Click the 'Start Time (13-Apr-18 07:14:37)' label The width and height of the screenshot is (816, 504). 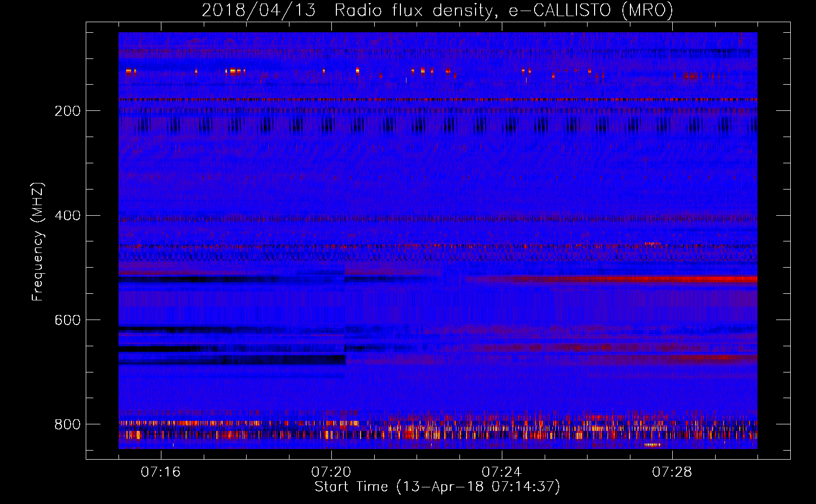tap(437, 487)
